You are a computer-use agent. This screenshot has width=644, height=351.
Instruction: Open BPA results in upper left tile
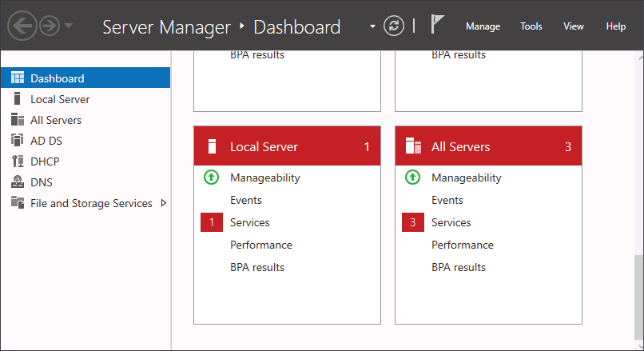point(257,54)
